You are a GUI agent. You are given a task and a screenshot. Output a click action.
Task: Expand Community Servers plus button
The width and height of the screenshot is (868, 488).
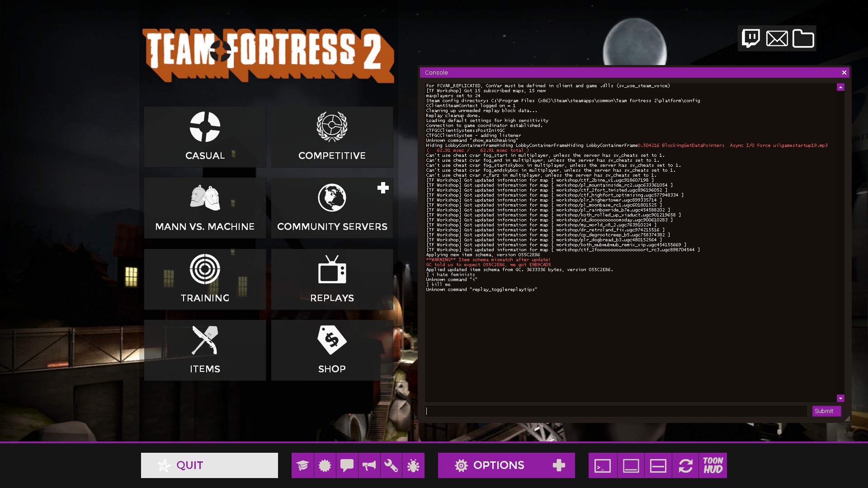(x=383, y=188)
